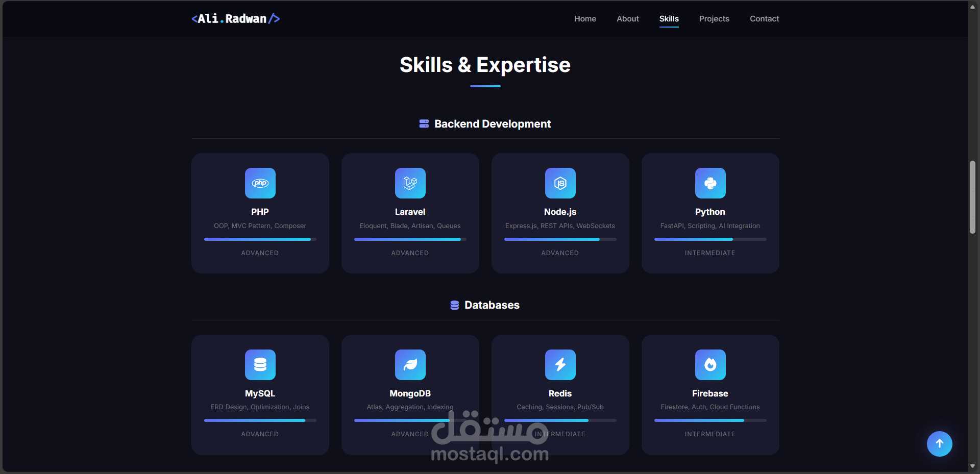Image resolution: width=980 pixels, height=474 pixels.
Task: Click "FastAPI, Scripting, AI Integration" text
Action: click(x=710, y=226)
